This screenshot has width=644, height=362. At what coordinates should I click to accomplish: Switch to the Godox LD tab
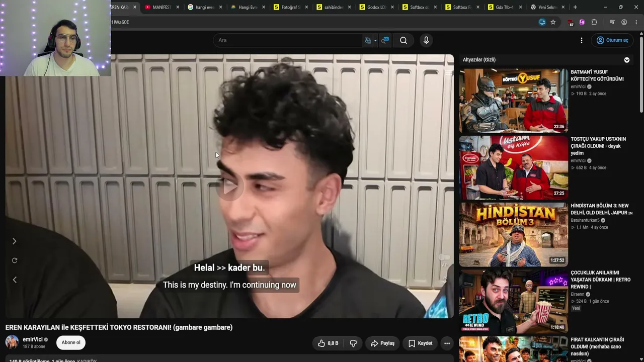point(376,8)
